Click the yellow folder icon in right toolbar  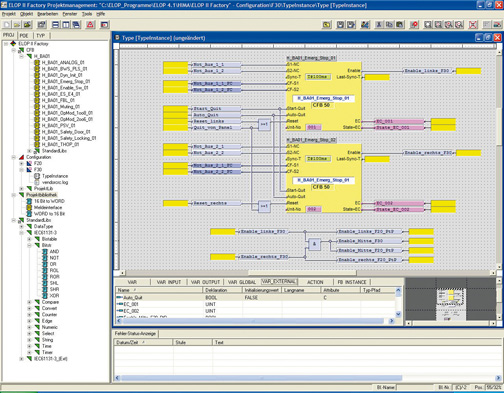pyautogui.click(x=327, y=25)
